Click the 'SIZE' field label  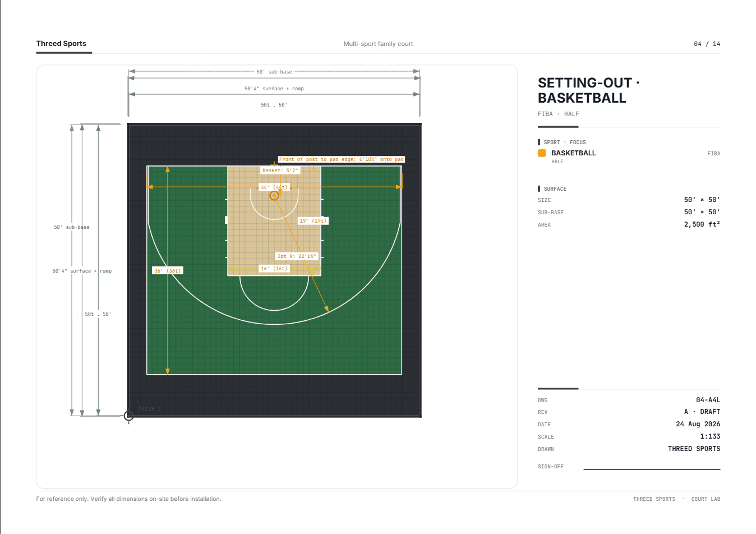click(544, 200)
